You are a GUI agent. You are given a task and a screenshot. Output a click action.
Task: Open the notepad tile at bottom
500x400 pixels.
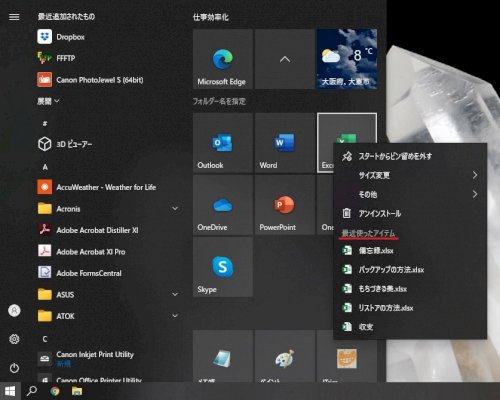(223, 357)
